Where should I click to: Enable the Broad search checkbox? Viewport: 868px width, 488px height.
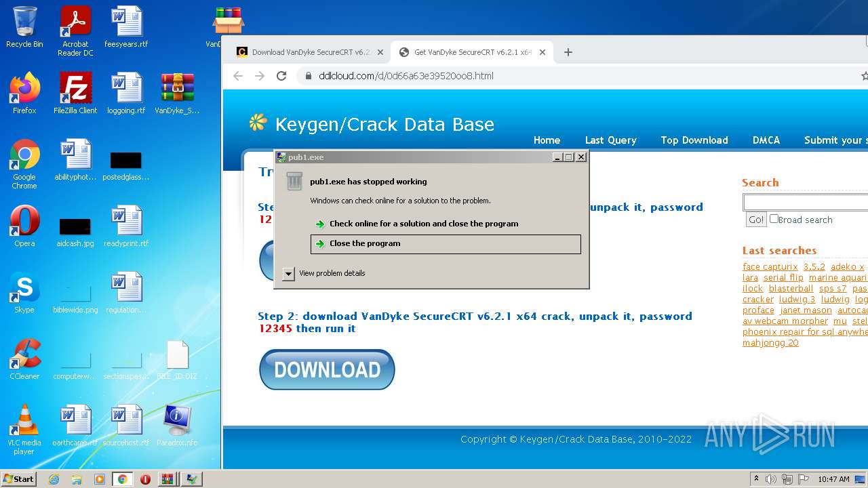(774, 219)
